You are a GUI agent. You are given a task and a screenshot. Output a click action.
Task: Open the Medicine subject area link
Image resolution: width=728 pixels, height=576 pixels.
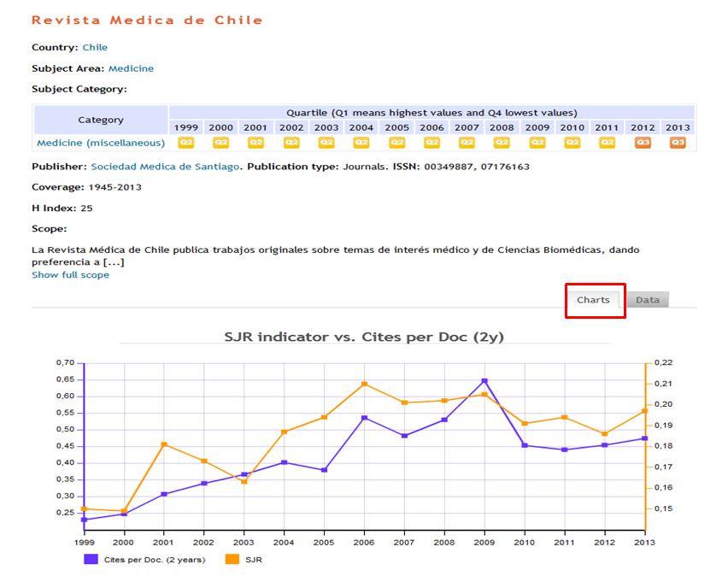[131, 68]
